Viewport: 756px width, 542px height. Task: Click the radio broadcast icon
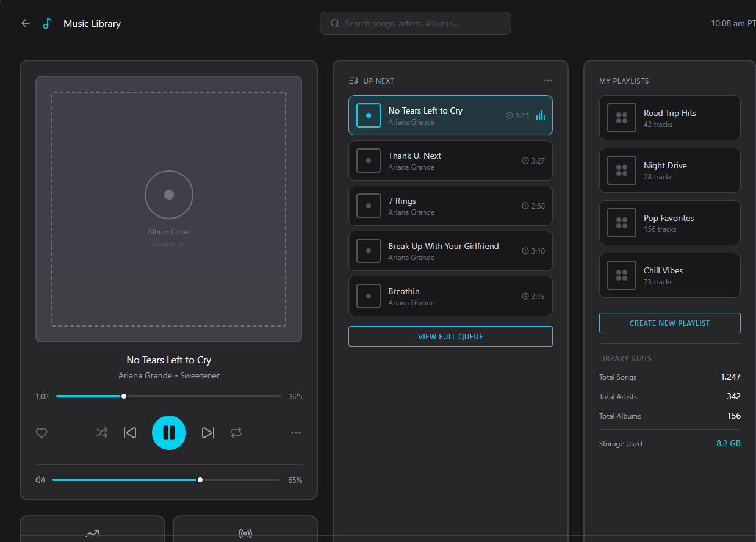click(245, 533)
